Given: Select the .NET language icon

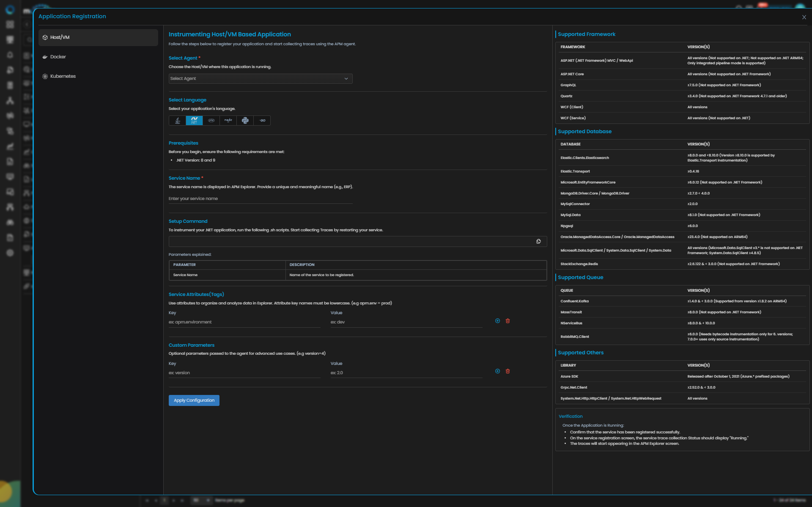Looking at the screenshot, I should (194, 121).
